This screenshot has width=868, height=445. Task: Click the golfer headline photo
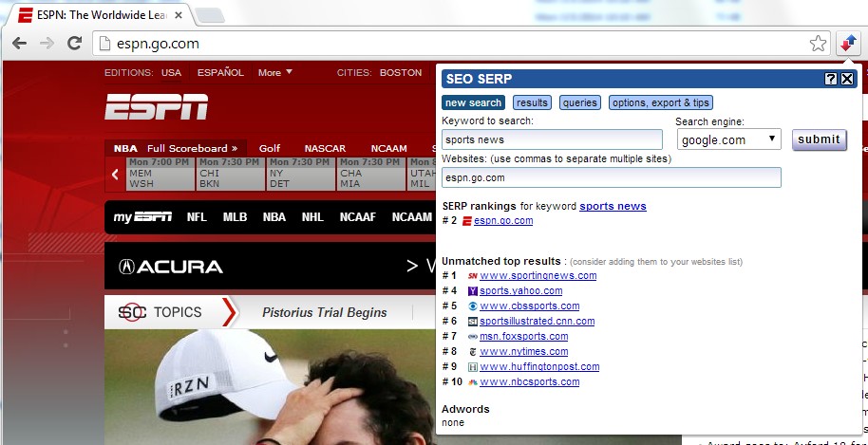pos(270,387)
